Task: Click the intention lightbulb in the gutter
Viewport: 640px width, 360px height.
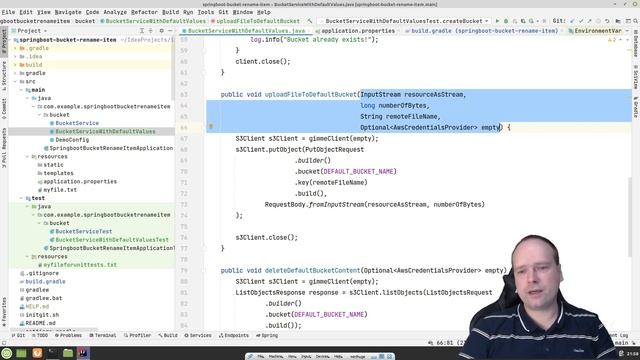Action: (211, 127)
